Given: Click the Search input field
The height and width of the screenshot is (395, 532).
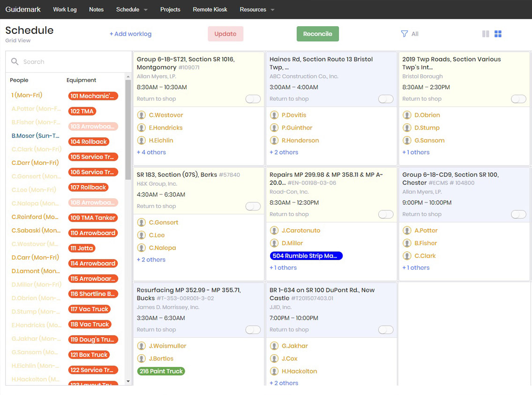Looking at the screenshot, I should (69, 62).
